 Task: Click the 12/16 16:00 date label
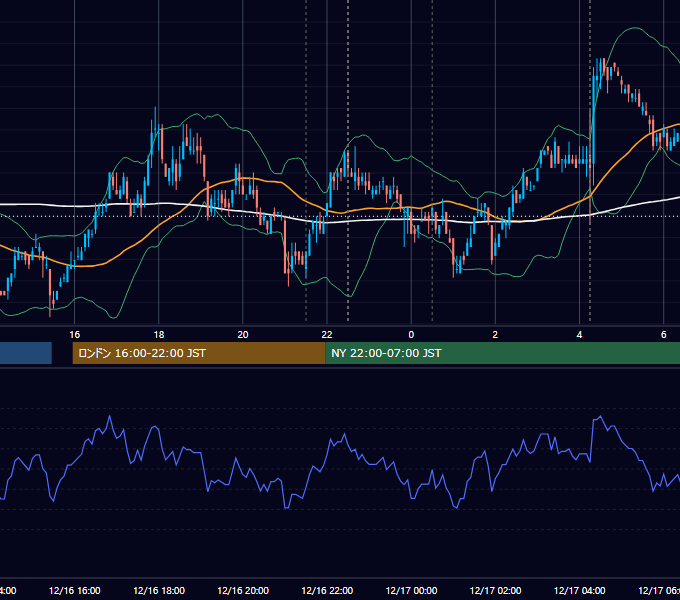coord(75,590)
